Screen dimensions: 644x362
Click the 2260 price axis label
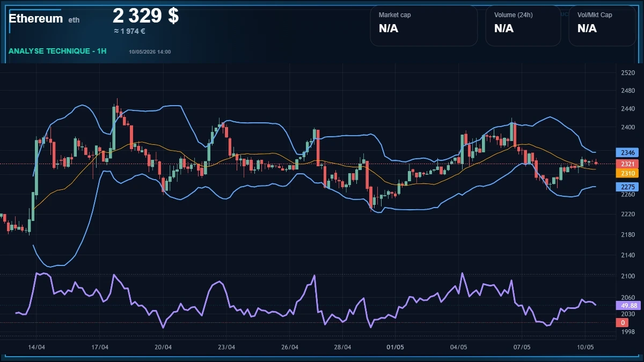click(627, 195)
